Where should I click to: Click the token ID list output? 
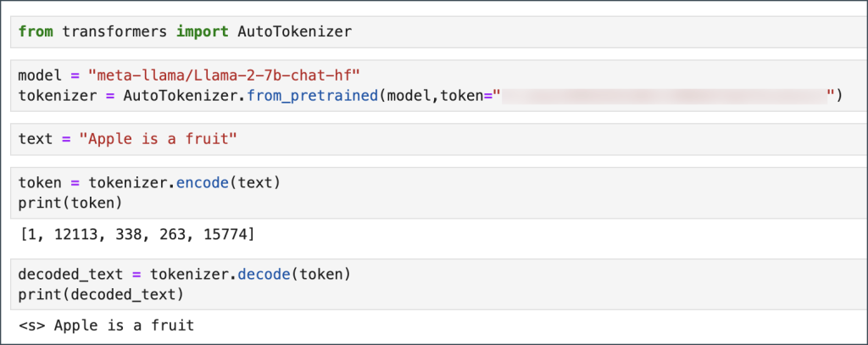(135, 233)
